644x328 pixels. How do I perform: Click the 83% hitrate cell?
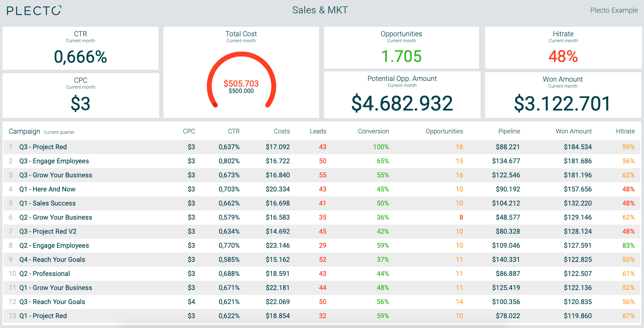click(x=629, y=246)
